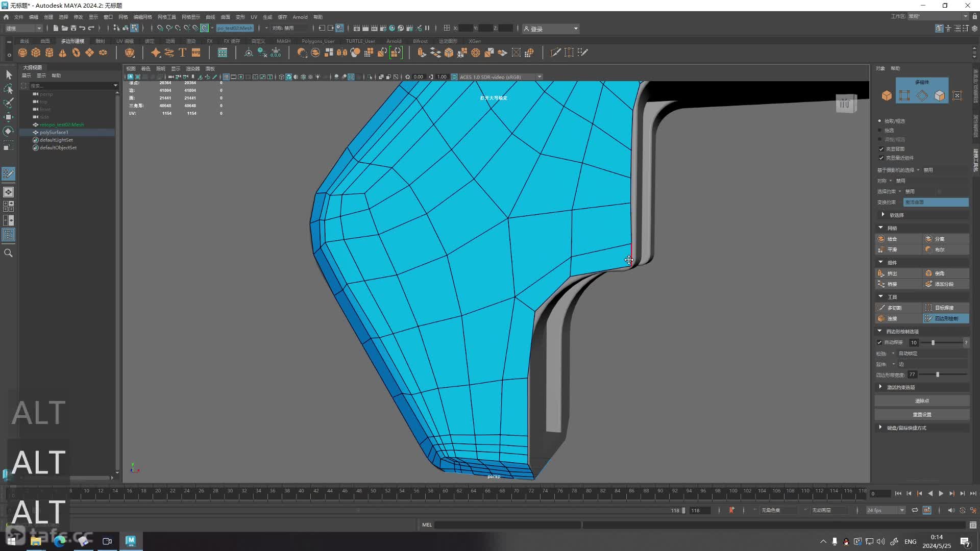Expand the 软选择 soft selection section

click(883, 215)
